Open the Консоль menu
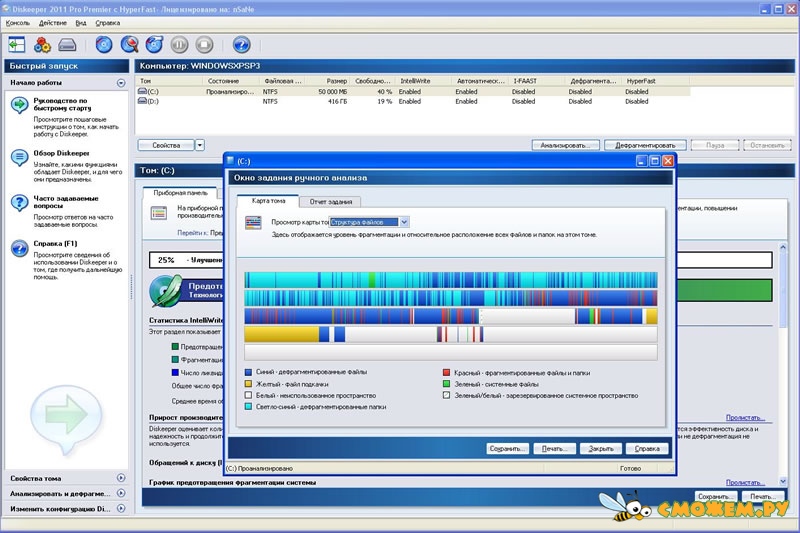 18,23
